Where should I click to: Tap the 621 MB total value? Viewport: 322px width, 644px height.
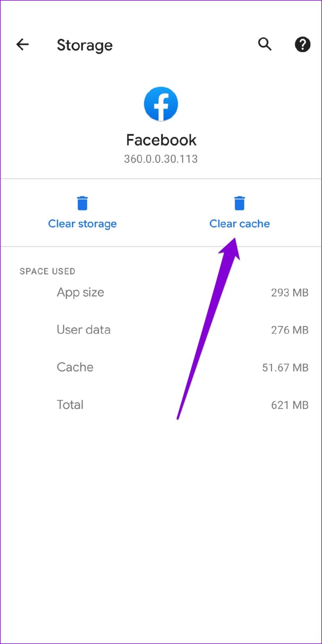(x=289, y=405)
